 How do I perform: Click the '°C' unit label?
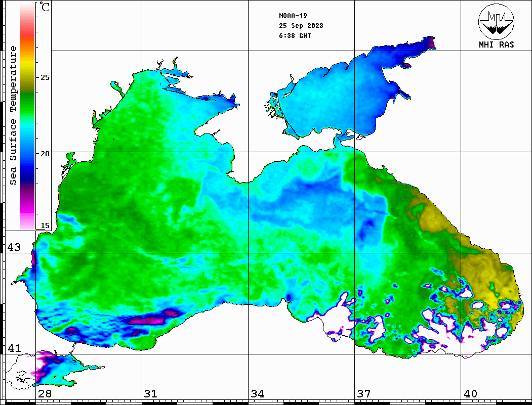[x=45, y=7]
